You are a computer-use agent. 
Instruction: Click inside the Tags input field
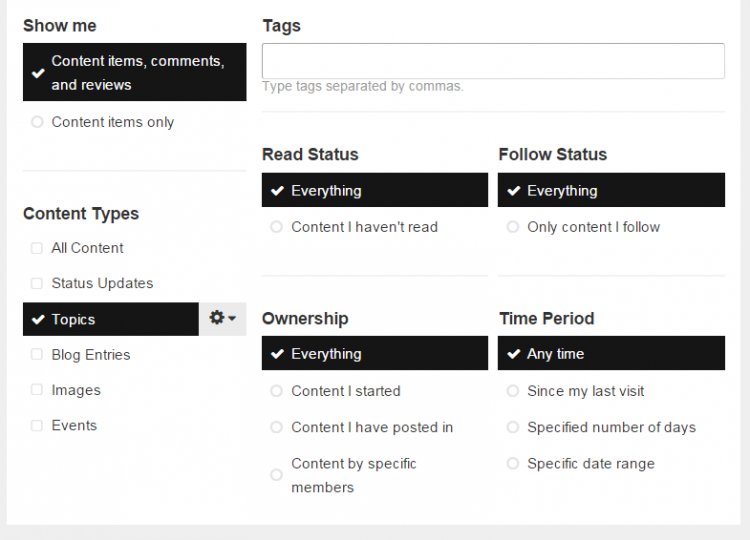(492, 61)
